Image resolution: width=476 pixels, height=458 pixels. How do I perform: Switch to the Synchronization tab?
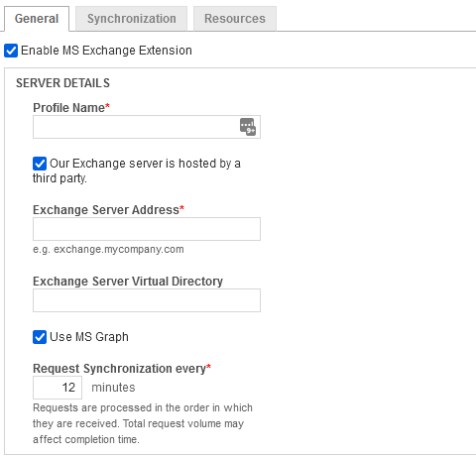[131, 19]
